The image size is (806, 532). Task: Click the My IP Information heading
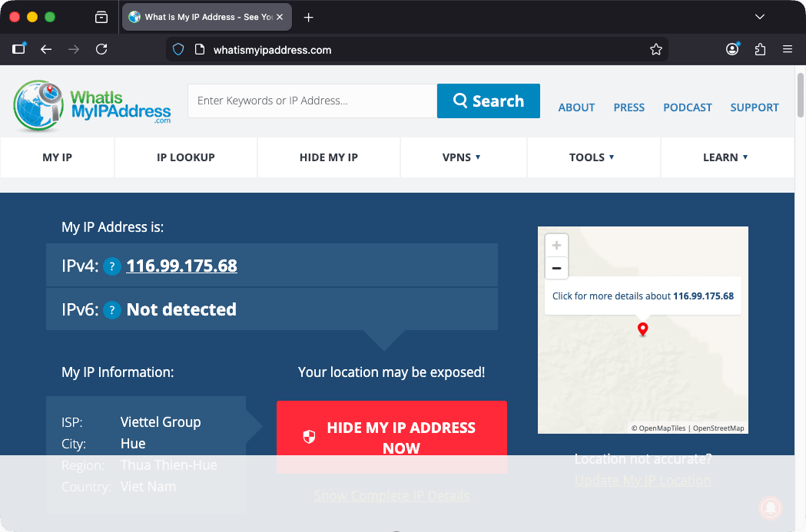point(118,372)
